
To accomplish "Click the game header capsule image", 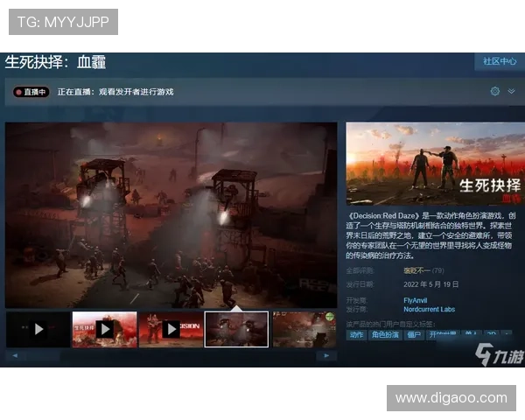I will (x=435, y=164).
